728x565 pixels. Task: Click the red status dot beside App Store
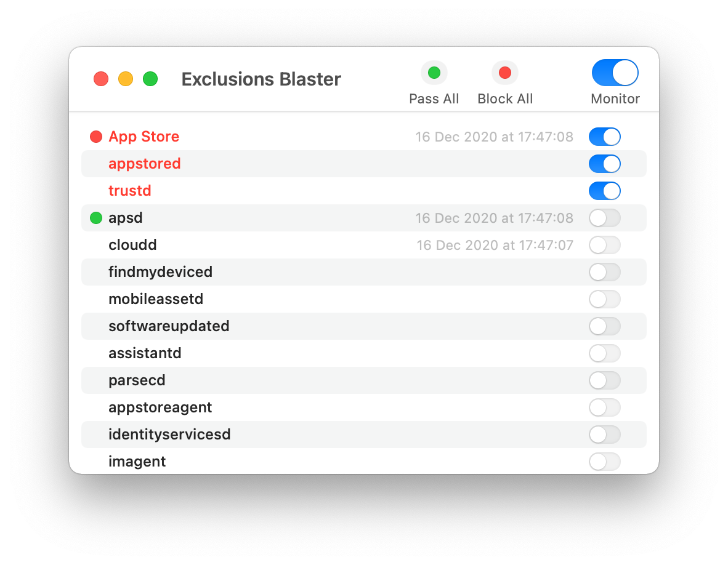click(x=96, y=137)
